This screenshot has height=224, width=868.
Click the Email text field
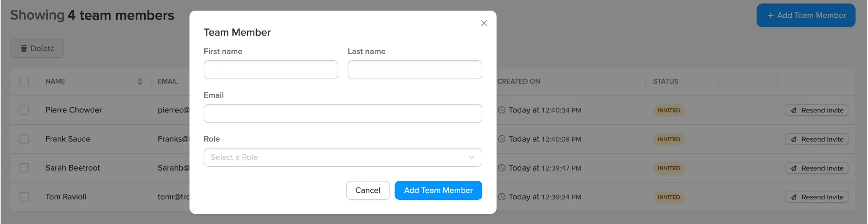342,113
